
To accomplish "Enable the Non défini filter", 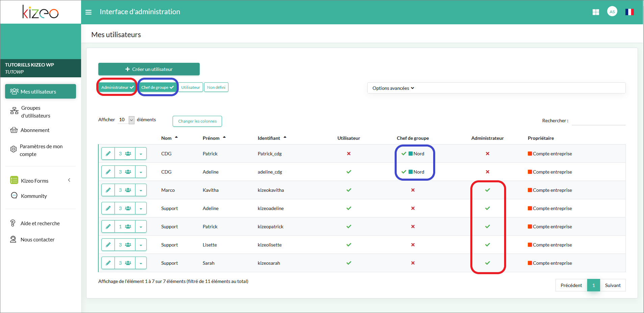I will point(216,87).
